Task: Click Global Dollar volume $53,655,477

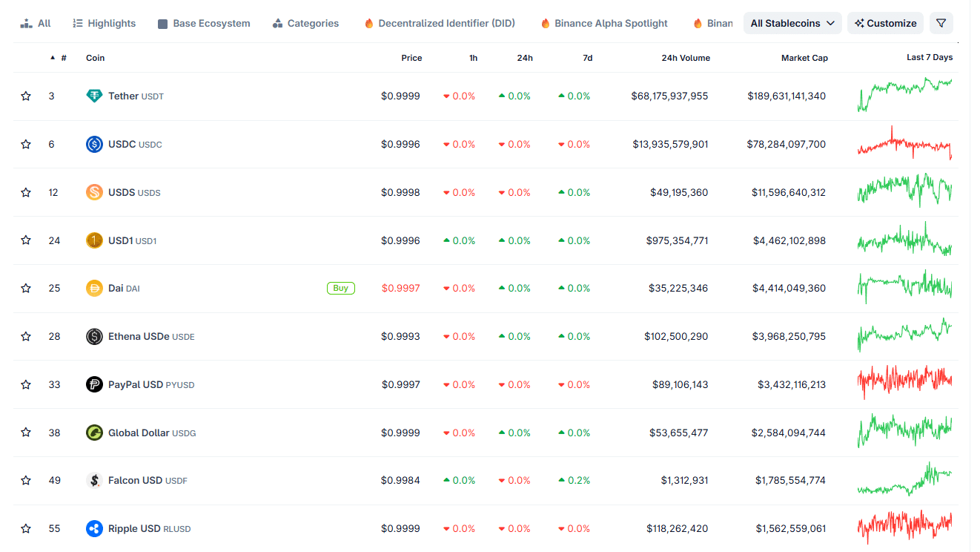Action: click(x=678, y=433)
